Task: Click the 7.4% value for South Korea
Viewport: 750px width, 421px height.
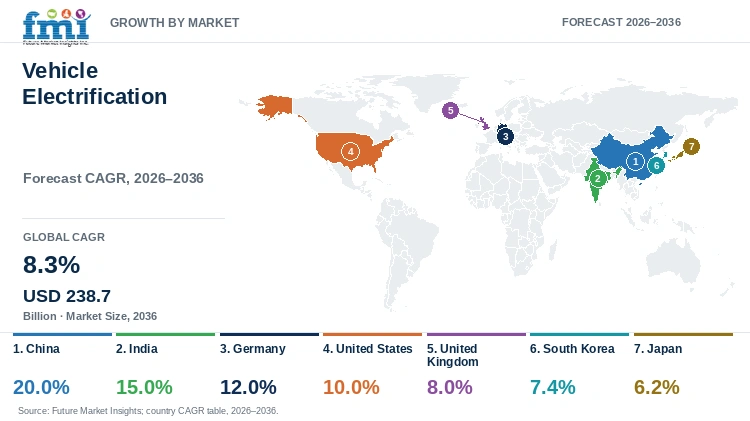Action: 552,387
